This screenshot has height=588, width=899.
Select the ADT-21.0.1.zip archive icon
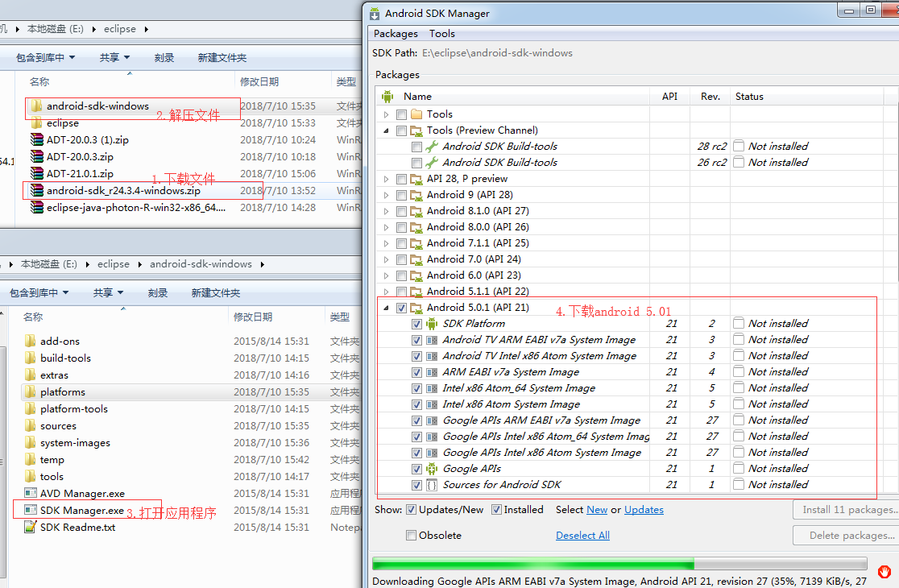(37, 174)
